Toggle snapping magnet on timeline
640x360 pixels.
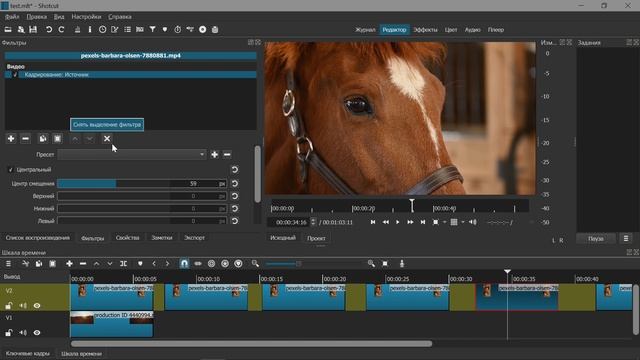[184, 264]
